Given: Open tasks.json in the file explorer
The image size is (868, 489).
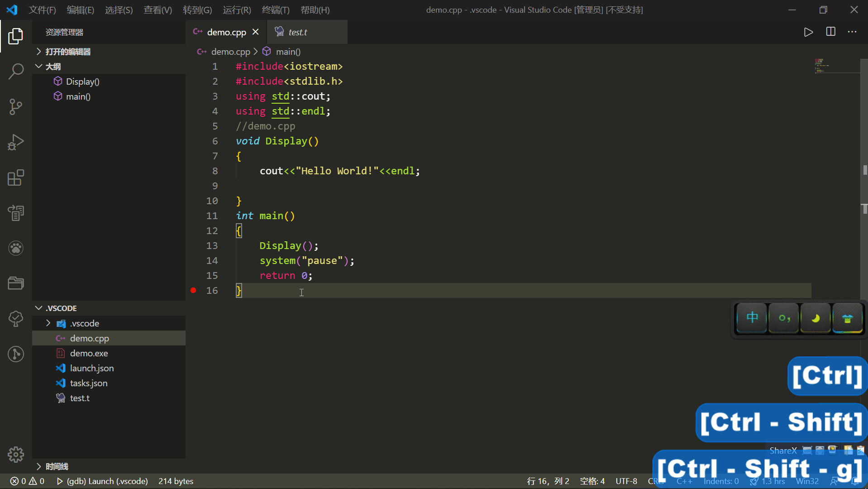Looking at the screenshot, I should click(x=109, y=383).
